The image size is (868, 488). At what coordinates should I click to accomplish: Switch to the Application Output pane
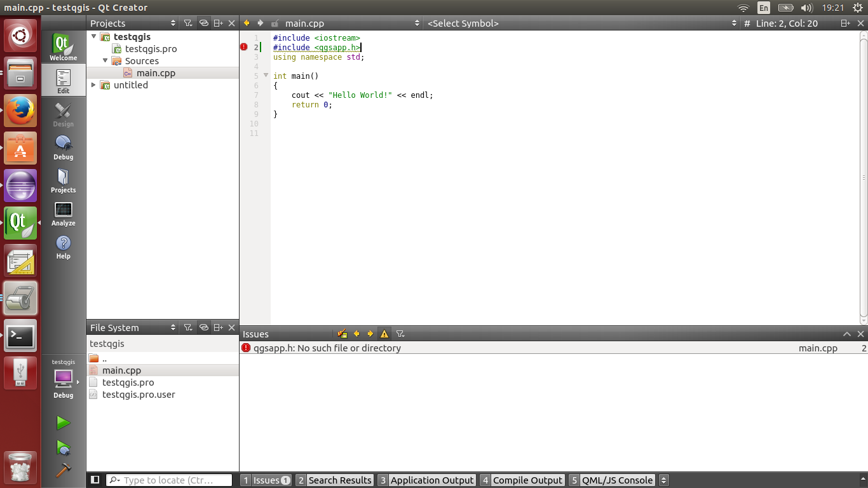click(x=426, y=480)
